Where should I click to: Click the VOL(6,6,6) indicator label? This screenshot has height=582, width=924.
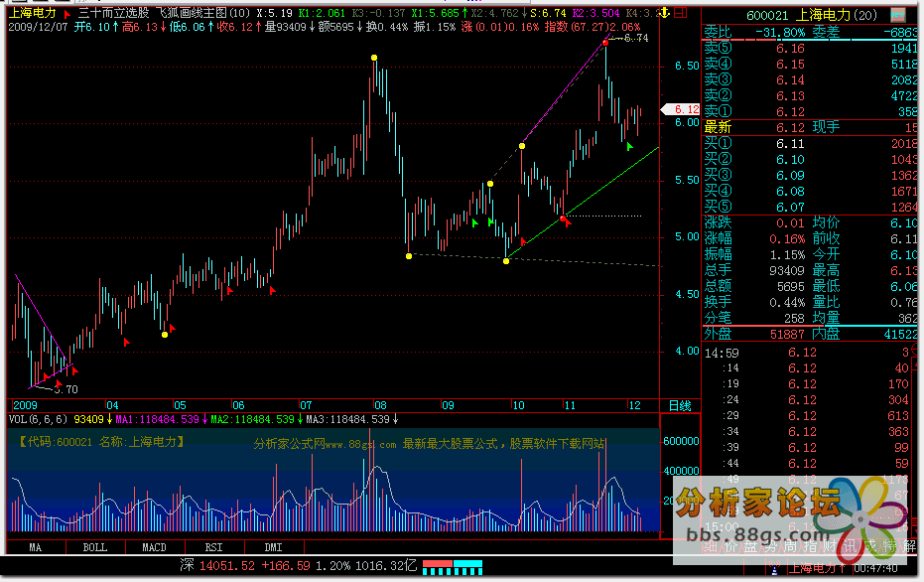click(x=40, y=420)
